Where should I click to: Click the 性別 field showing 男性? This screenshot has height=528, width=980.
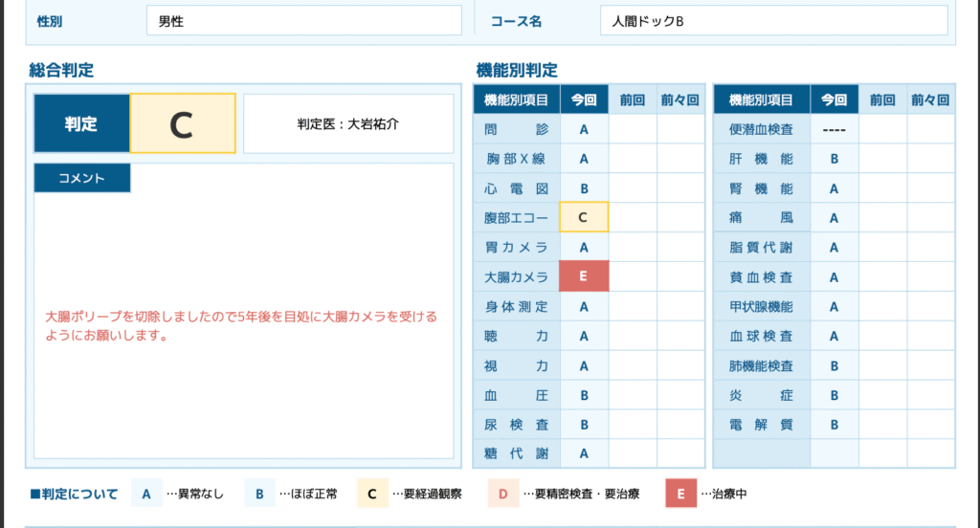(303, 21)
